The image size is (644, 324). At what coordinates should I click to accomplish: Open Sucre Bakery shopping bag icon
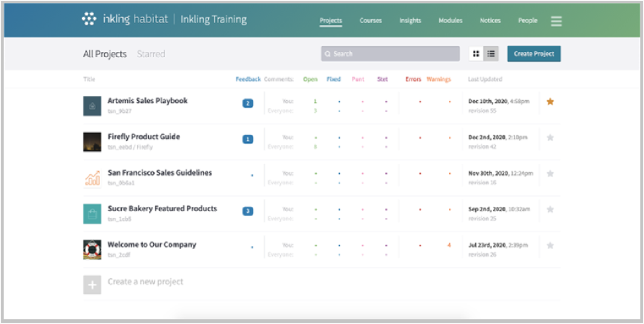click(92, 214)
